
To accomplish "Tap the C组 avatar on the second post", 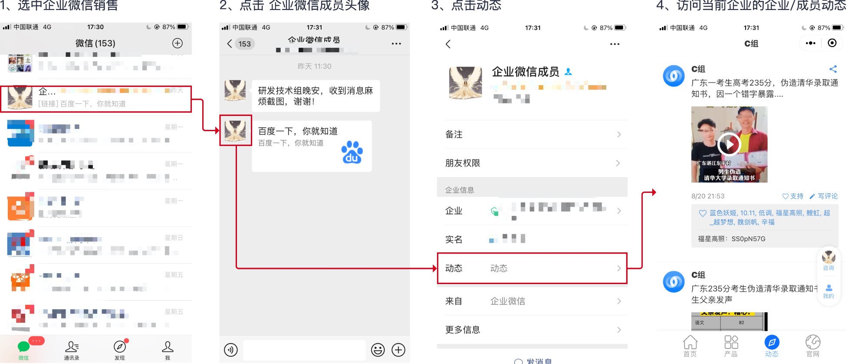I will (674, 281).
